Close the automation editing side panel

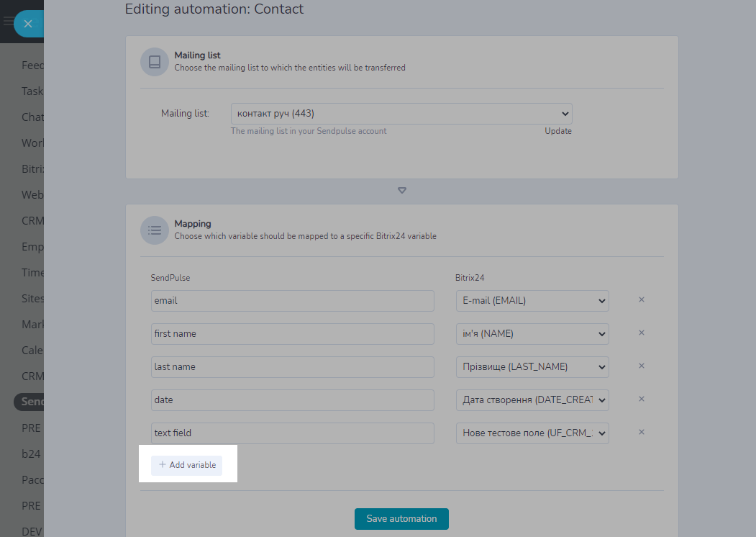tap(28, 24)
